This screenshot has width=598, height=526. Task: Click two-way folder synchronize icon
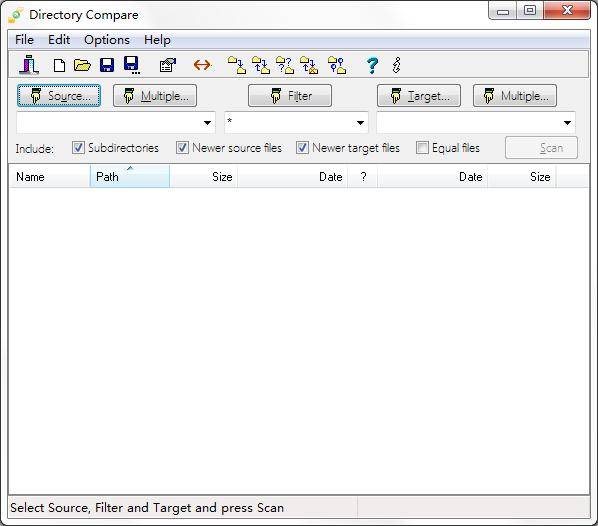(261, 65)
